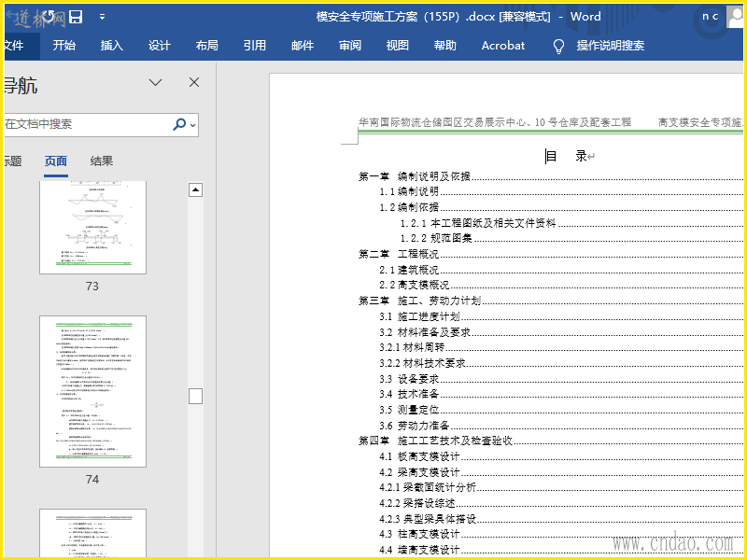This screenshot has height=560, width=747.
Task: Switch to the Acrobat ribbon tab
Action: coord(503,46)
